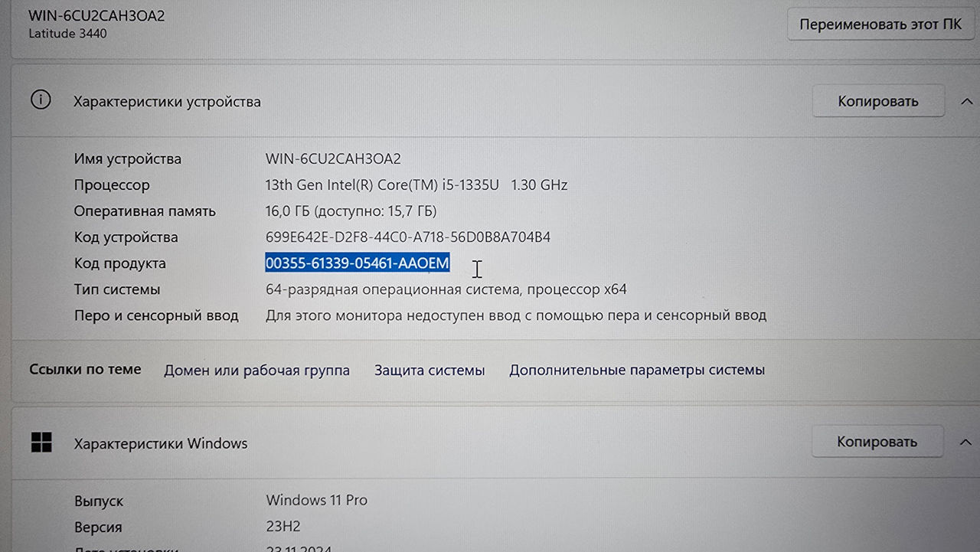Click the highlighted product code 00355-61339-05461-AAOEM

pos(358,263)
